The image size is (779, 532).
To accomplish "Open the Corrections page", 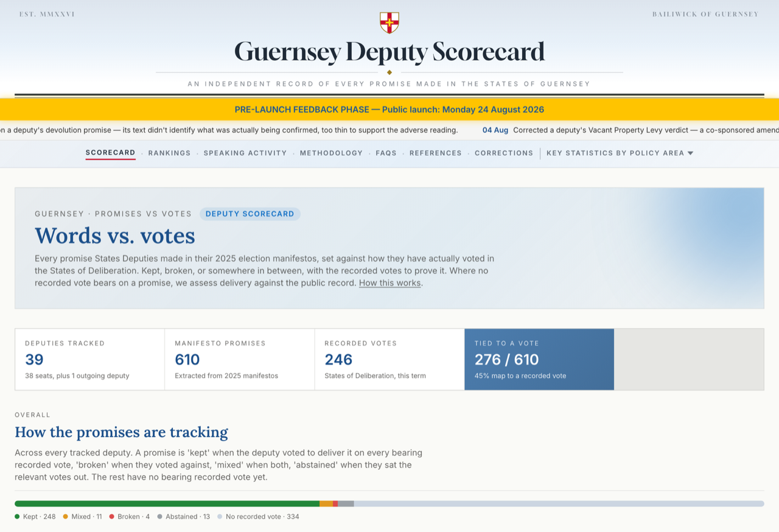I will click(504, 153).
